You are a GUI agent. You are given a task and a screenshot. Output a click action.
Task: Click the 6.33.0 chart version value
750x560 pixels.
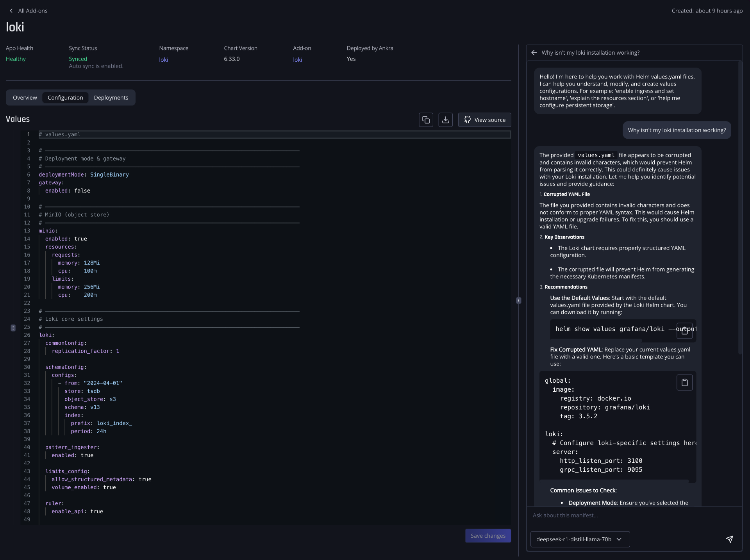tap(232, 59)
